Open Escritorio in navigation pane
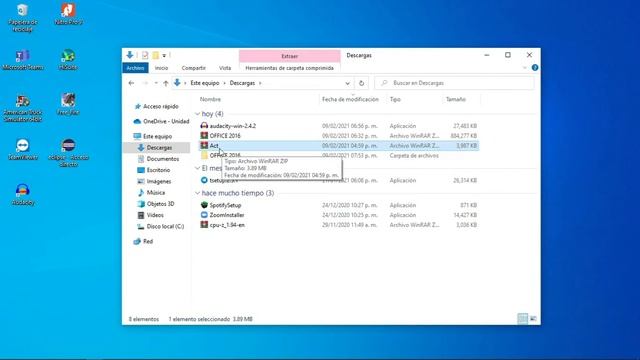This screenshot has height=360, width=640. [x=154, y=170]
